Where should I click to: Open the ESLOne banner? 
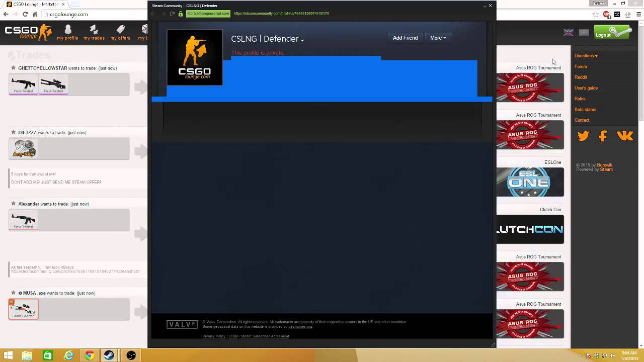click(x=530, y=182)
